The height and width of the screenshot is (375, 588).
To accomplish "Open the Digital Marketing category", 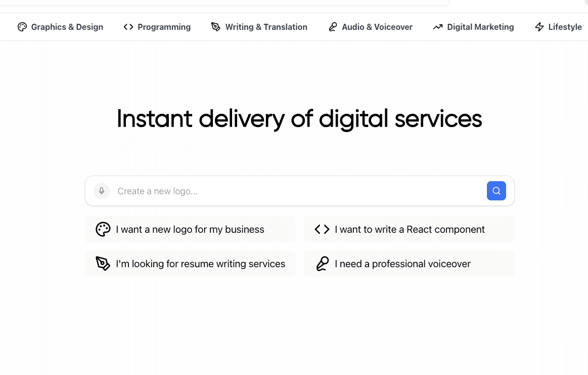I will pos(474,27).
